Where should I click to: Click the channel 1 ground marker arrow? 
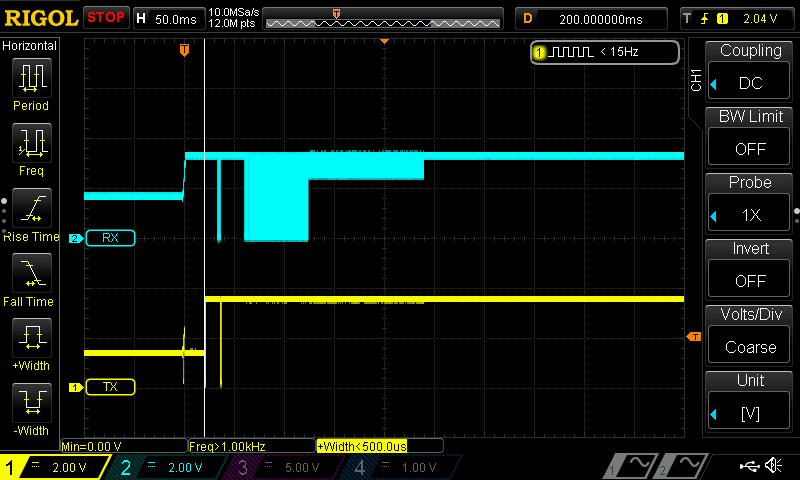(x=76, y=387)
